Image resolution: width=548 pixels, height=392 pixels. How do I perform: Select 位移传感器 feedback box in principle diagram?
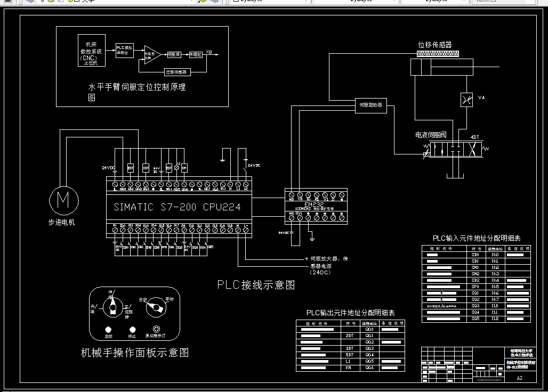tap(178, 72)
